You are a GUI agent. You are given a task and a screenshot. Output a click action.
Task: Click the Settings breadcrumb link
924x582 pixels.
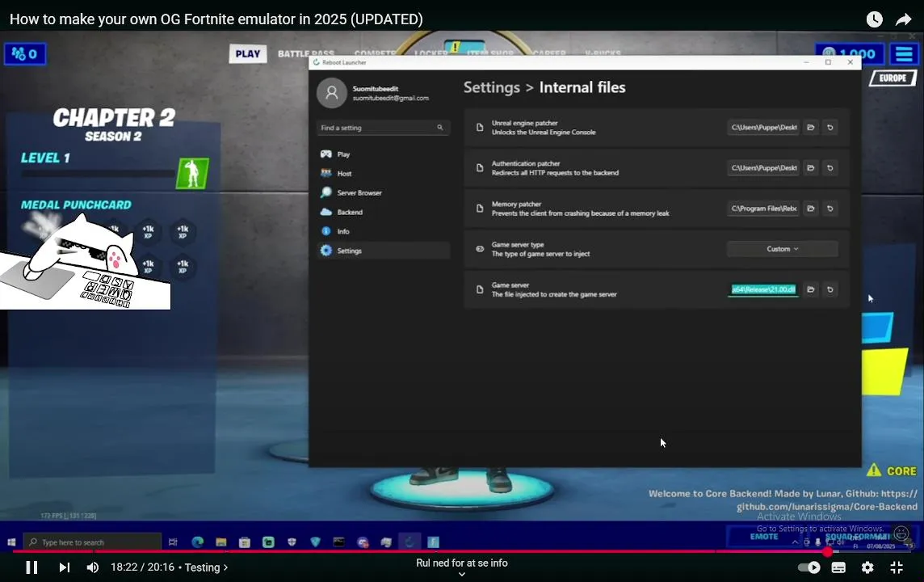point(491,87)
